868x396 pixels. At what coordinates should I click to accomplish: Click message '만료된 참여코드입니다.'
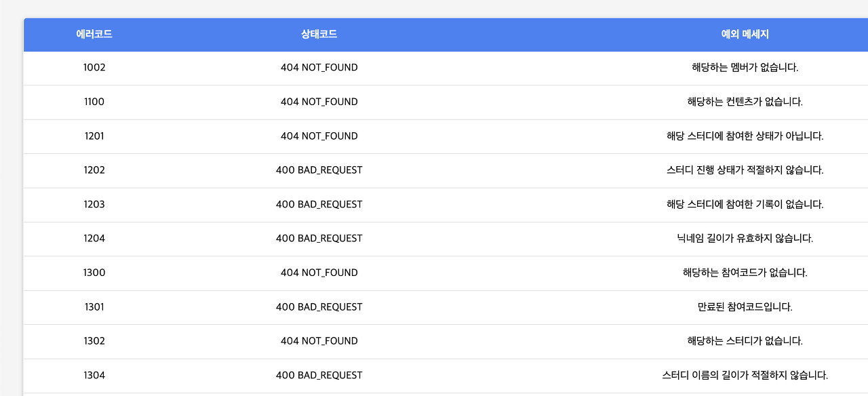[x=745, y=307]
